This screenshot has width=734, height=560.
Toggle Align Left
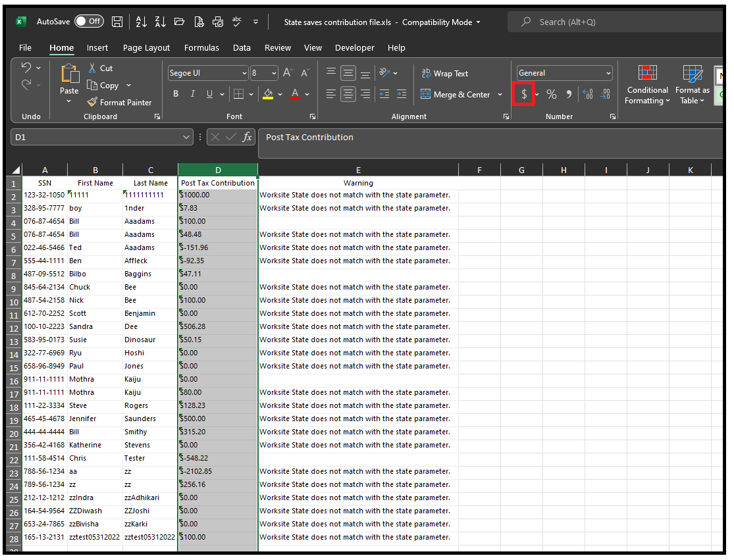click(x=331, y=94)
